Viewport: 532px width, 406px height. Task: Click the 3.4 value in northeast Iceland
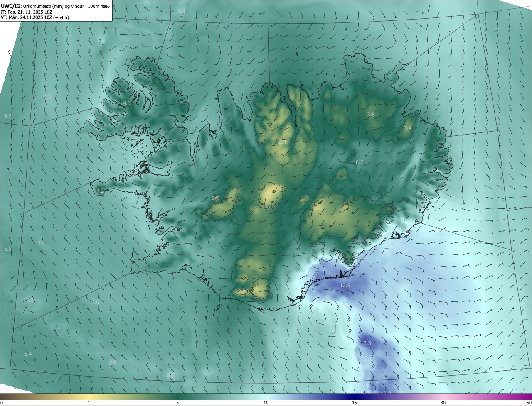click(x=408, y=128)
